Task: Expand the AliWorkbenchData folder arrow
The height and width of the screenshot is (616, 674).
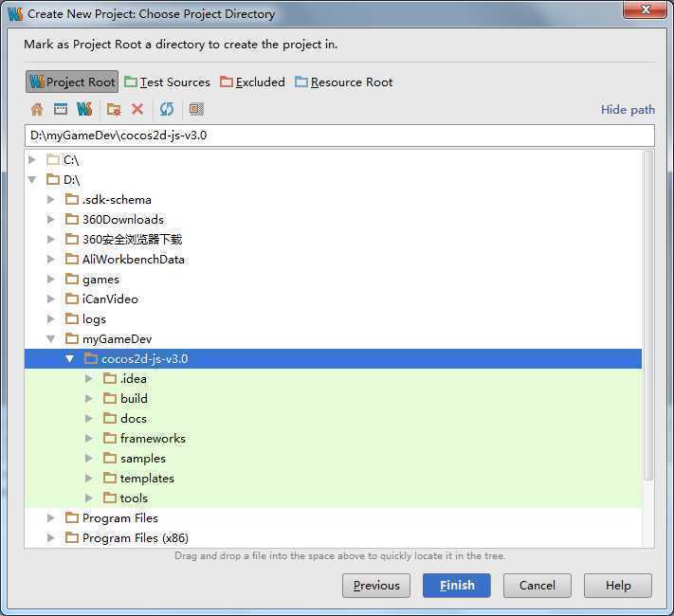Action: tap(51, 260)
